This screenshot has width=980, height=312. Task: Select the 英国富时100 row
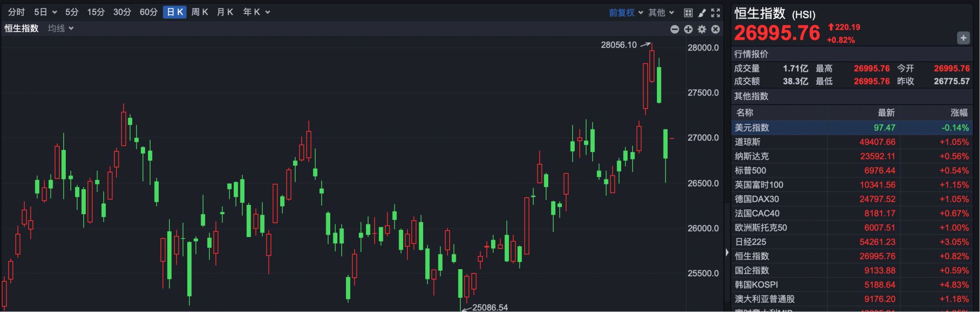(x=852, y=185)
